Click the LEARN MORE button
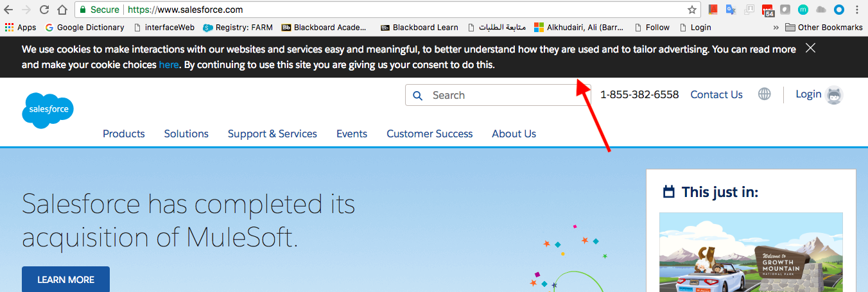Viewport: 868px width, 292px height. [x=65, y=280]
